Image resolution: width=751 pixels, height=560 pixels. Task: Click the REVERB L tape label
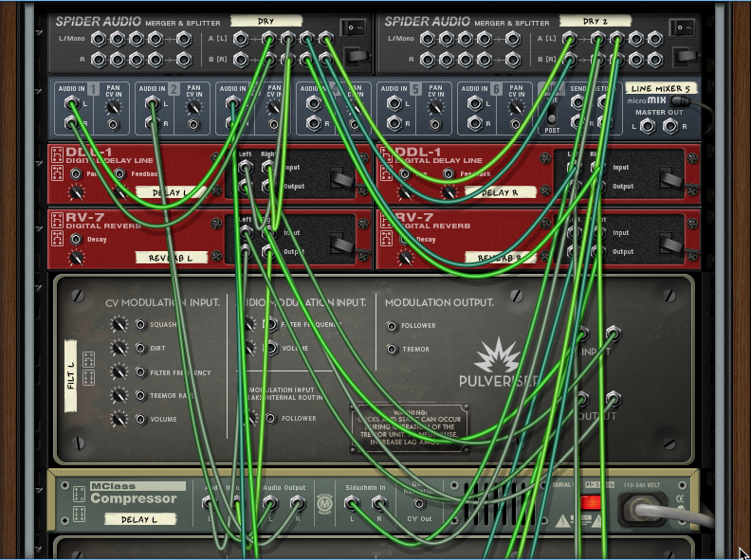tap(172, 258)
